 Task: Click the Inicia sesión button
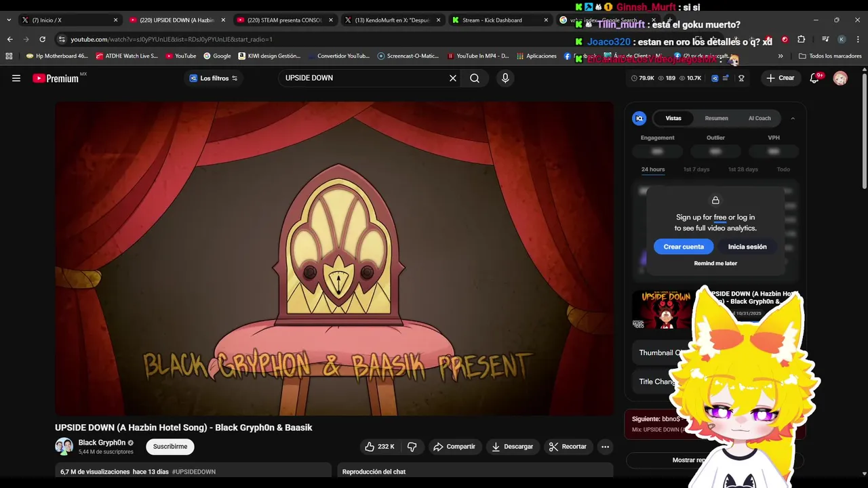(x=747, y=247)
